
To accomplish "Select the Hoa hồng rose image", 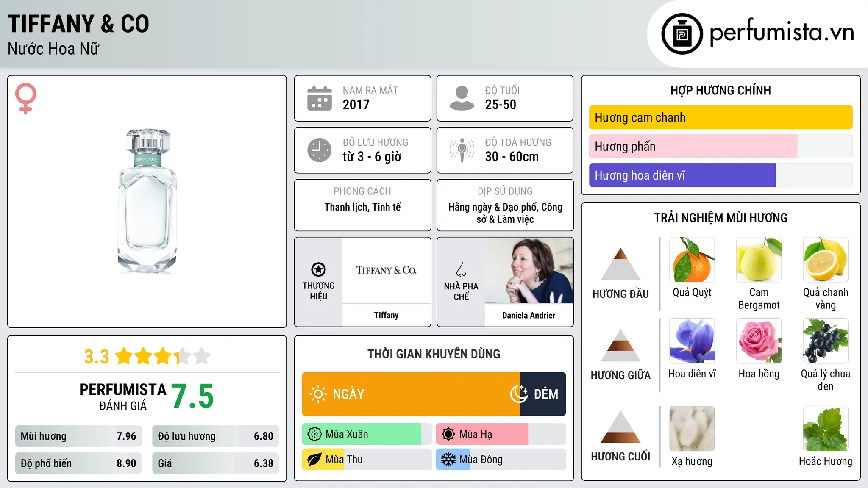I will (x=759, y=341).
